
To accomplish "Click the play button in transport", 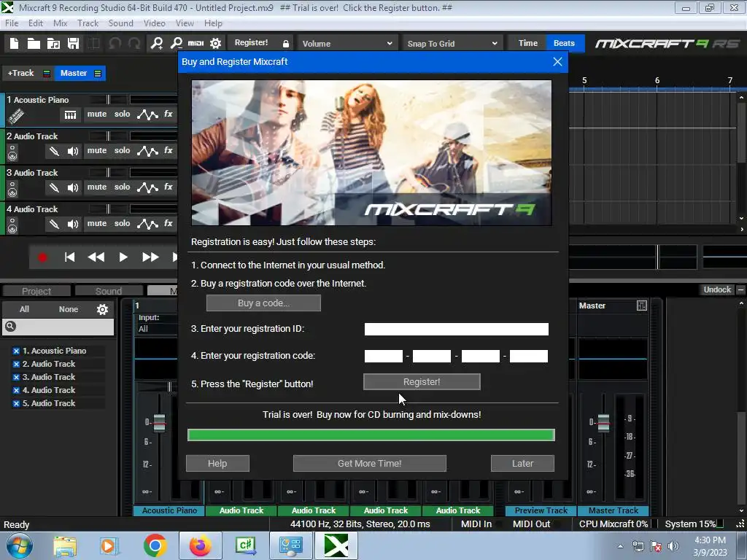I will (123, 257).
